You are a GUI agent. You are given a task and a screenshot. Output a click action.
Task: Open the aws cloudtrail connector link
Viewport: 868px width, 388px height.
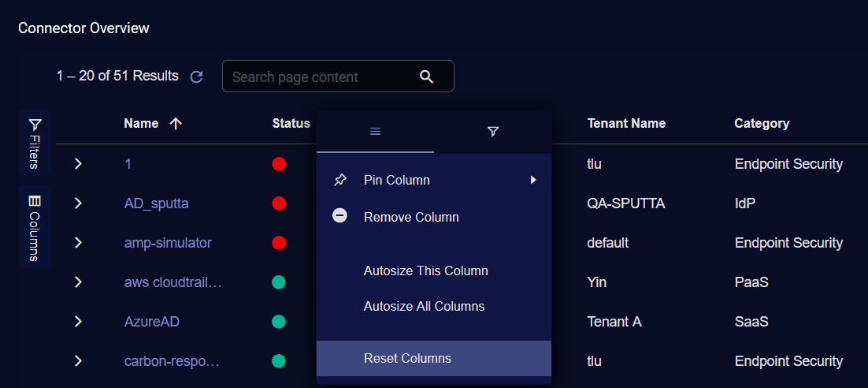[x=172, y=282]
